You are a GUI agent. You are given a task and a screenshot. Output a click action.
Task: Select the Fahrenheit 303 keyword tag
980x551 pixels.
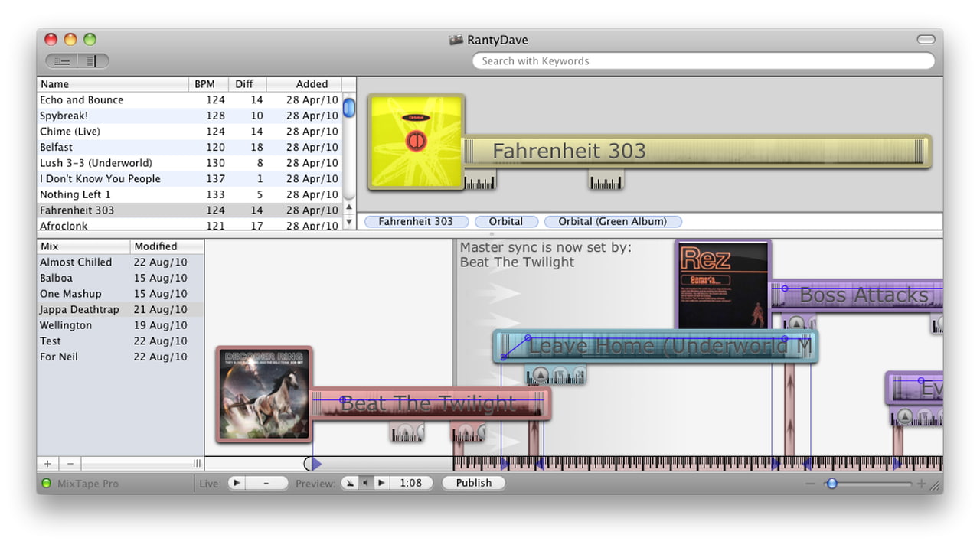coord(416,221)
